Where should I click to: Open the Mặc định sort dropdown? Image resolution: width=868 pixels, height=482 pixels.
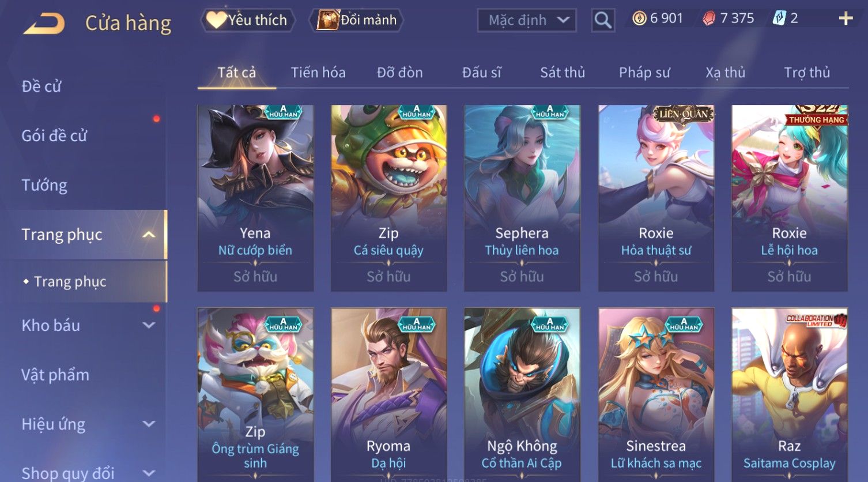527,20
